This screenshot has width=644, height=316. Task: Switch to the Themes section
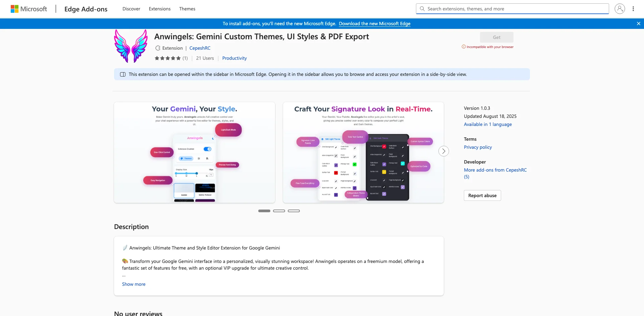coord(187,9)
